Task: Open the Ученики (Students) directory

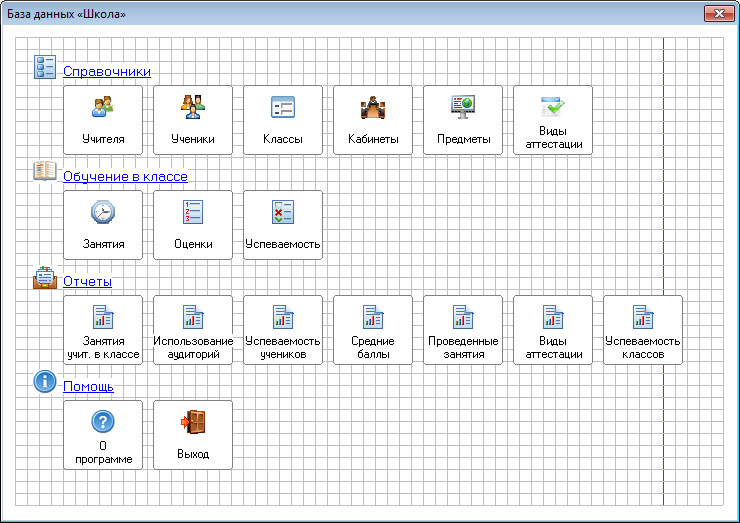Action: 193,120
